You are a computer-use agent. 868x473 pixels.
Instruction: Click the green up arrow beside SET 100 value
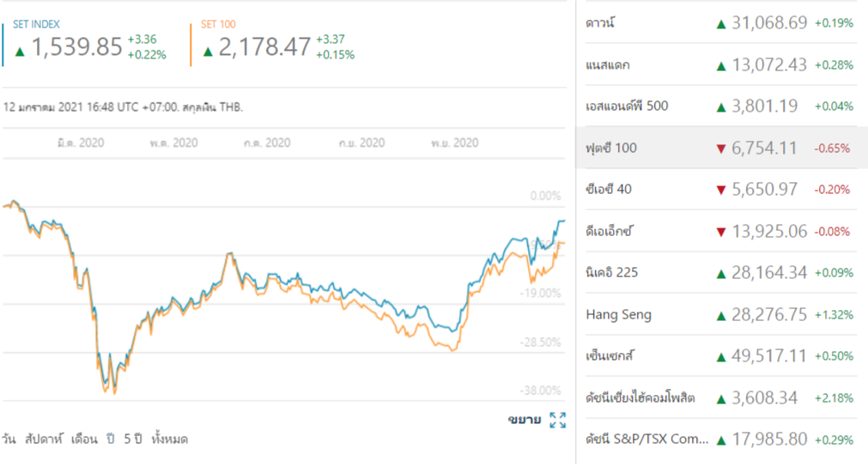click(207, 50)
